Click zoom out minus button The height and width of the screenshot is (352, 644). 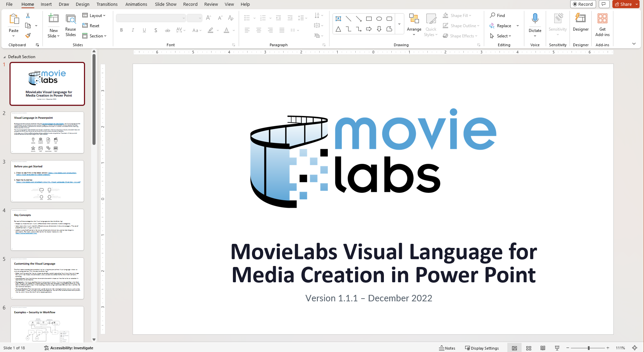(x=567, y=348)
